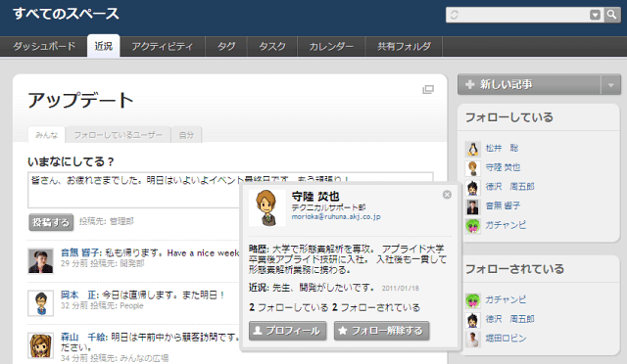
Task: Close the 守陸 焚也 profile popup
Action: click(x=447, y=195)
